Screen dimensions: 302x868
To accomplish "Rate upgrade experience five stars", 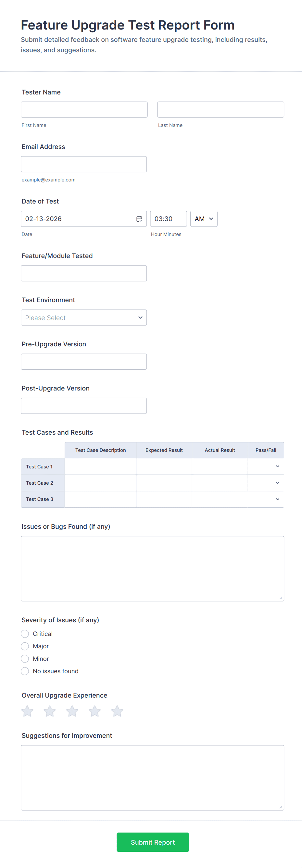I will 117,711.
